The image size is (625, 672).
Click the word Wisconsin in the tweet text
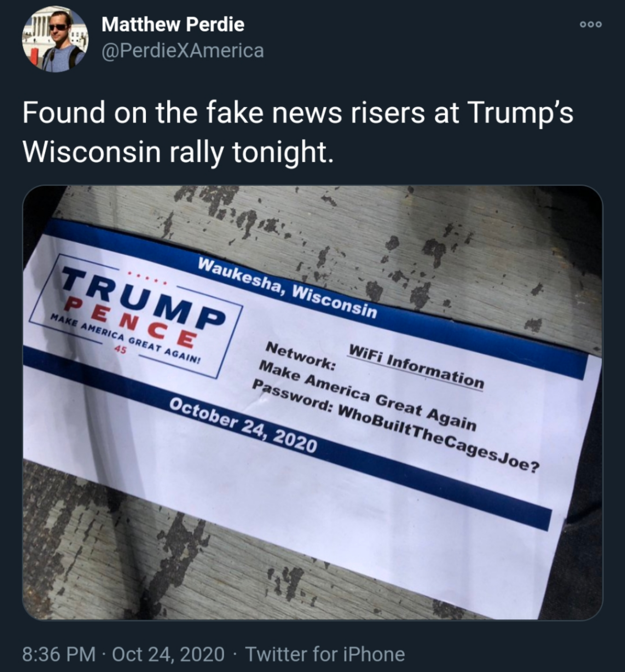[x=92, y=152]
